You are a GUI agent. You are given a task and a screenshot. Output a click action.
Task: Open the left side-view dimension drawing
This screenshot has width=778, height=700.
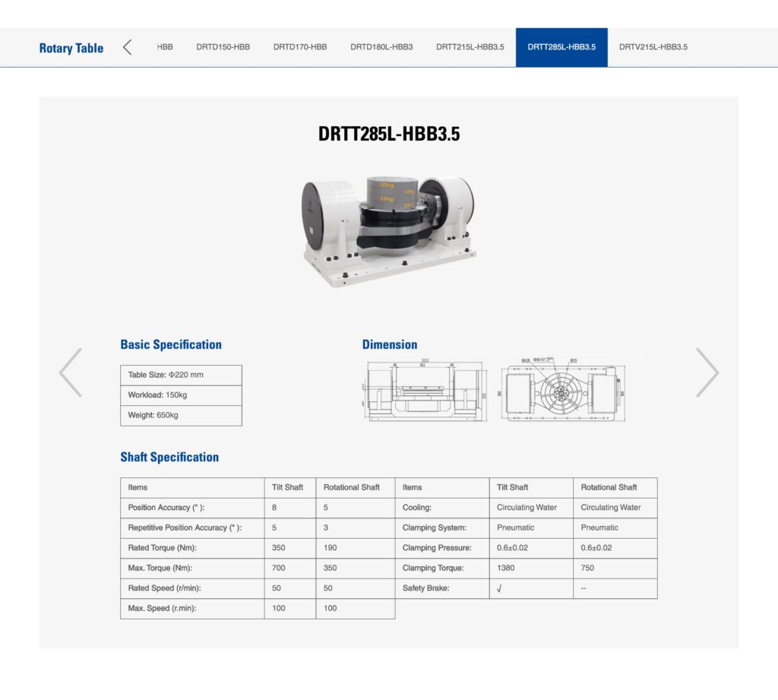tap(425, 390)
